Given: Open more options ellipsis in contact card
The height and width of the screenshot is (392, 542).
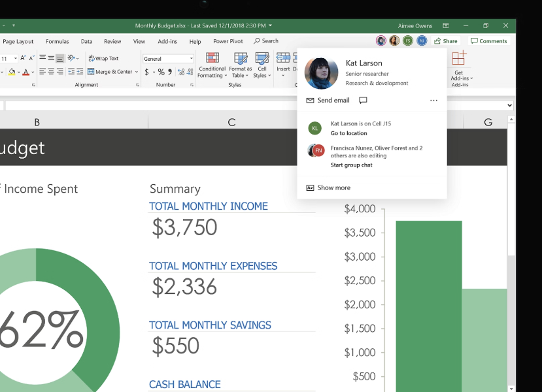Looking at the screenshot, I should tap(433, 100).
